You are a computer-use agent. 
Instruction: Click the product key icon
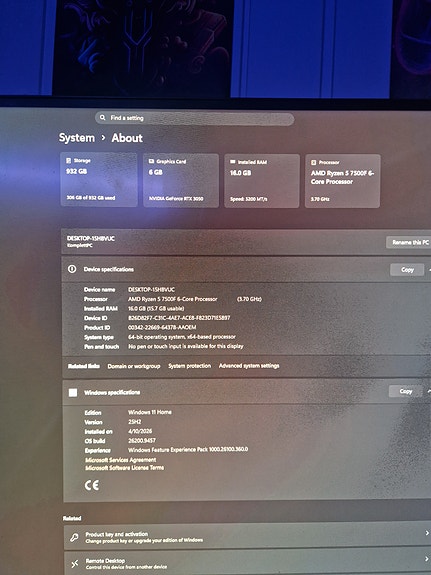(x=74, y=538)
